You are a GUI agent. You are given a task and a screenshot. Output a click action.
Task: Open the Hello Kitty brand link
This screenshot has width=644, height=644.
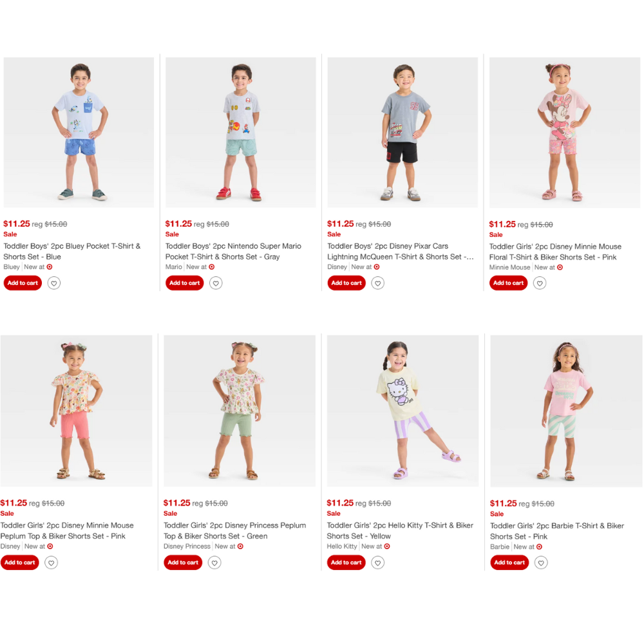coord(342,547)
